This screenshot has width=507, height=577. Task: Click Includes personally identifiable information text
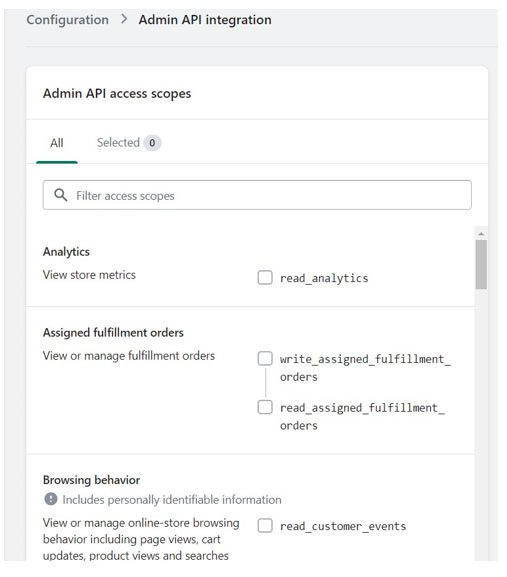click(172, 500)
